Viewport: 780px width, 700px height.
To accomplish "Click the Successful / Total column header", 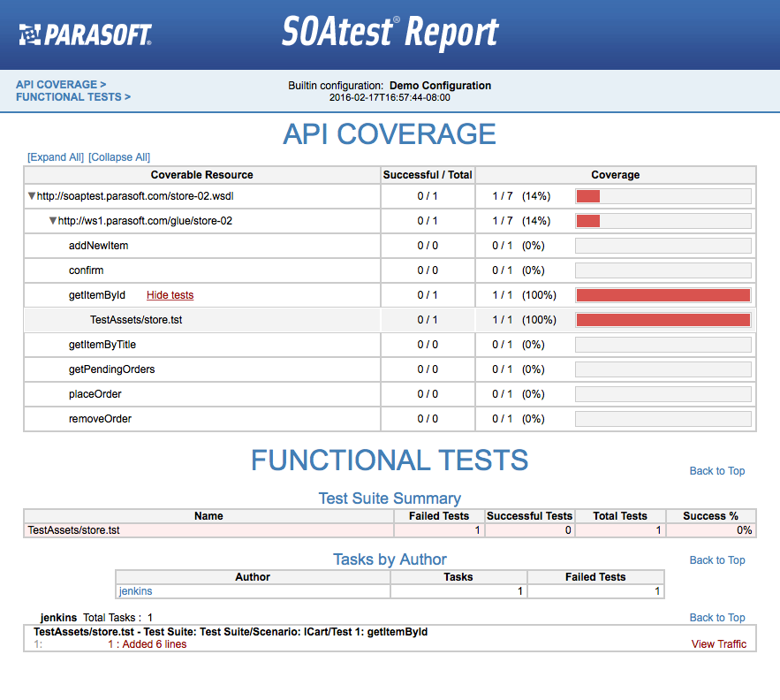I will tap(428, 175).
